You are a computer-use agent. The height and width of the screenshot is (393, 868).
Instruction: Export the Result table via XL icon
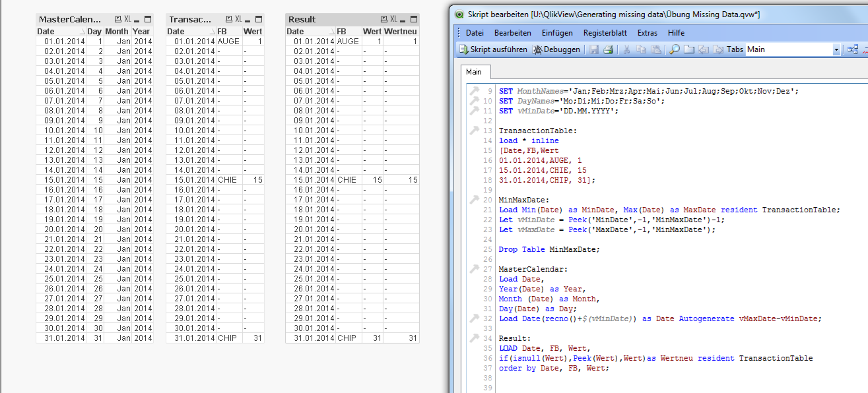(x=394, y=19)
